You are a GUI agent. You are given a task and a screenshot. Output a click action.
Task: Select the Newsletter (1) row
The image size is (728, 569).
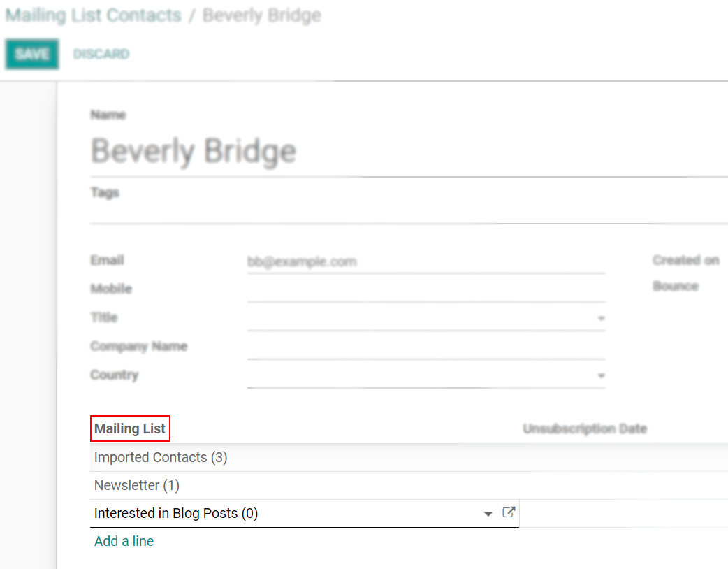(137, 485)
